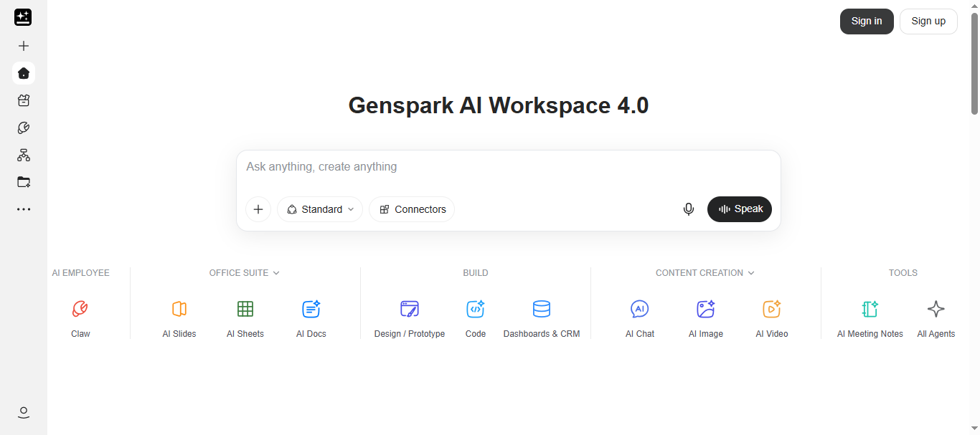Launch the Claw AI employee
This screenshot has width=980, height=435.
[80, 318]
